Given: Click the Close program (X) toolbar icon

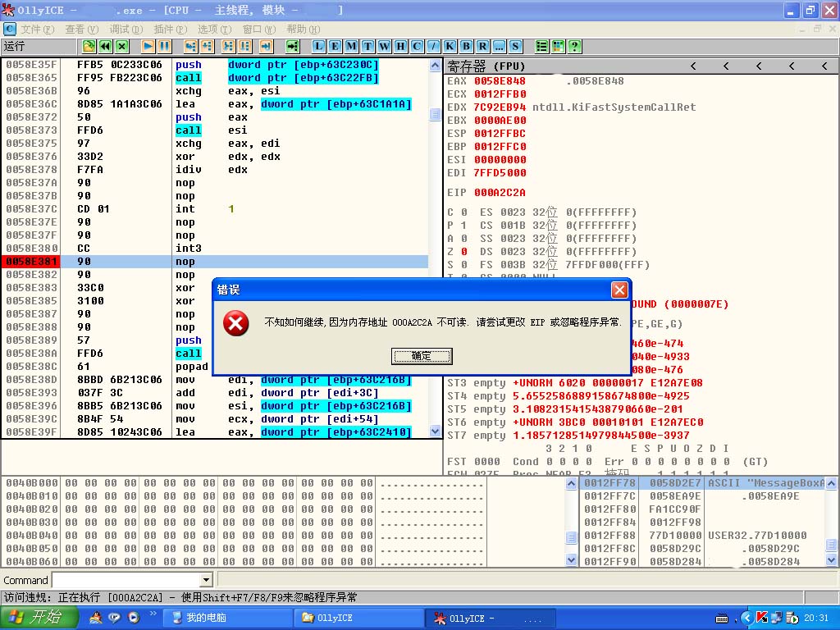Looking at the screenshot, I should click(x=122, y=47).
